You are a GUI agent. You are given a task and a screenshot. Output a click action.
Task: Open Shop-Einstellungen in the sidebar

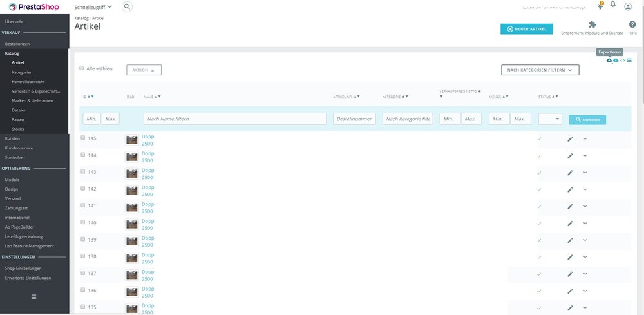pos(23,268)
